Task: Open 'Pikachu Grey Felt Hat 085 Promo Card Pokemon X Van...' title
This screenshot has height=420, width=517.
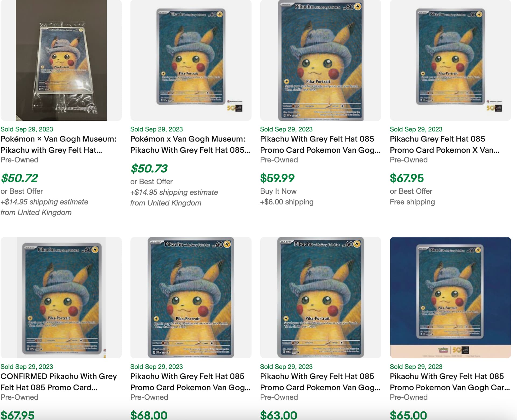Action: click(445, 144)
